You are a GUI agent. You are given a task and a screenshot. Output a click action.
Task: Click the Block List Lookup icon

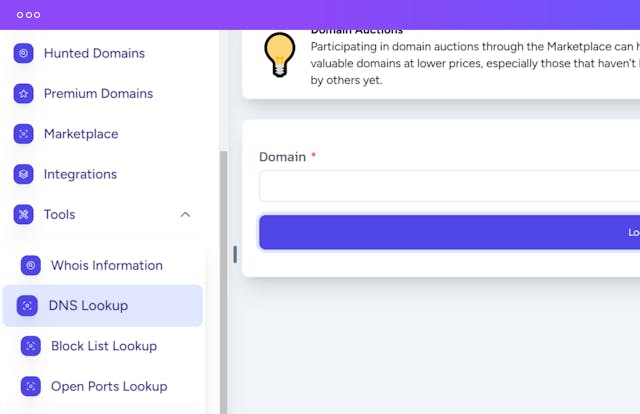pyautogui.click(x=31, y=346)
